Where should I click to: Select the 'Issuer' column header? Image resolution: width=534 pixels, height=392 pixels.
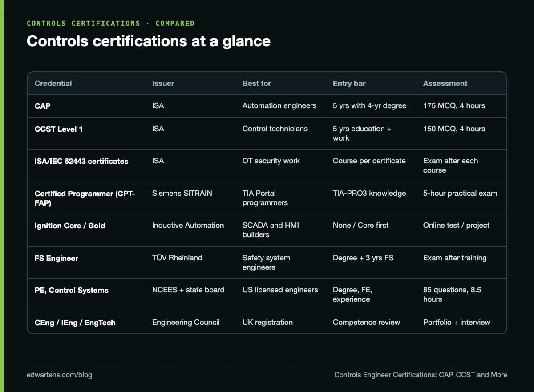coord(163,83)
